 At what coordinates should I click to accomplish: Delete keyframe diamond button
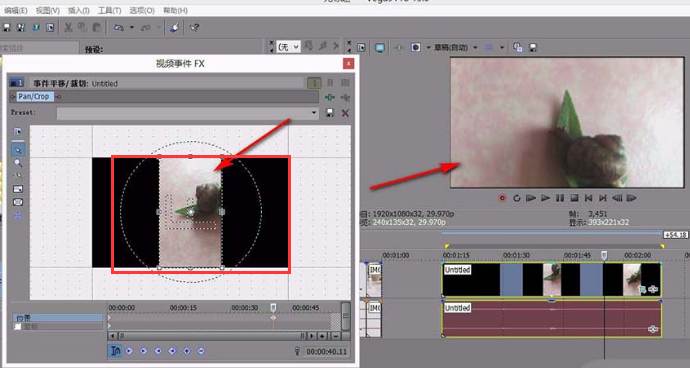[201, 351]
